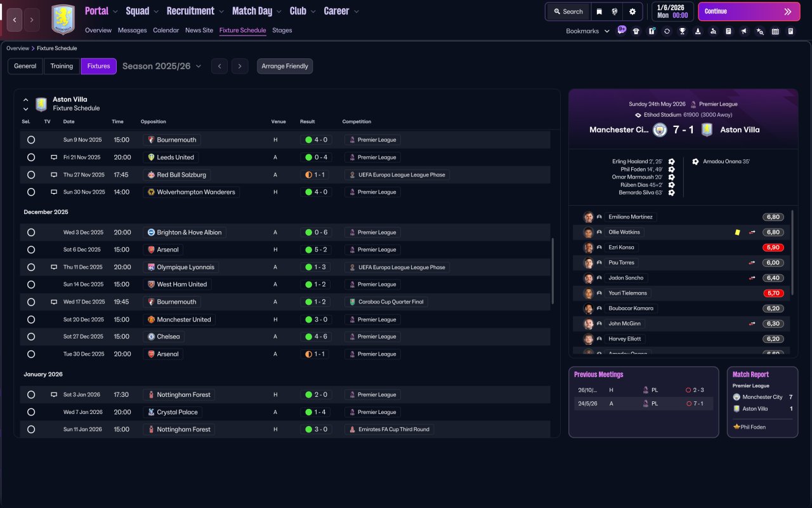Image resolution: width=812 pixels, height=508 pixels.
Task: Click Ezri Konsa's red 5,90 rating badge
Action: pyautogui.click(x=773, y=248)
